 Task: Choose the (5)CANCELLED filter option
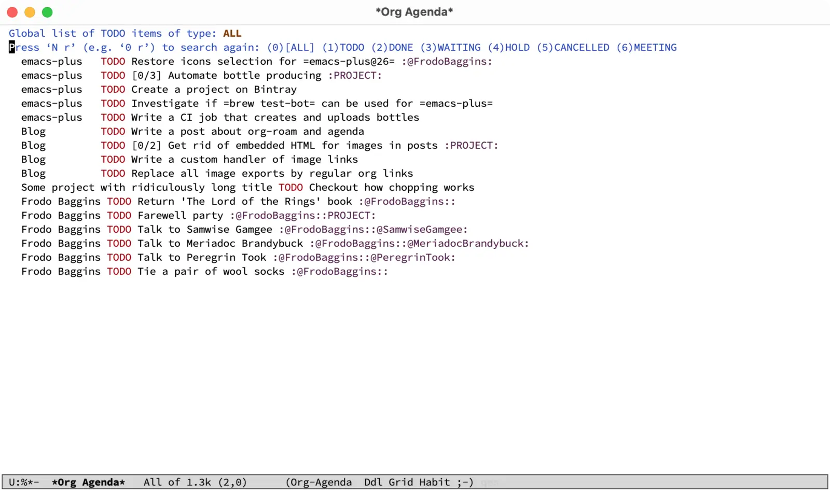pyautogui.click(x=573, y=47)
